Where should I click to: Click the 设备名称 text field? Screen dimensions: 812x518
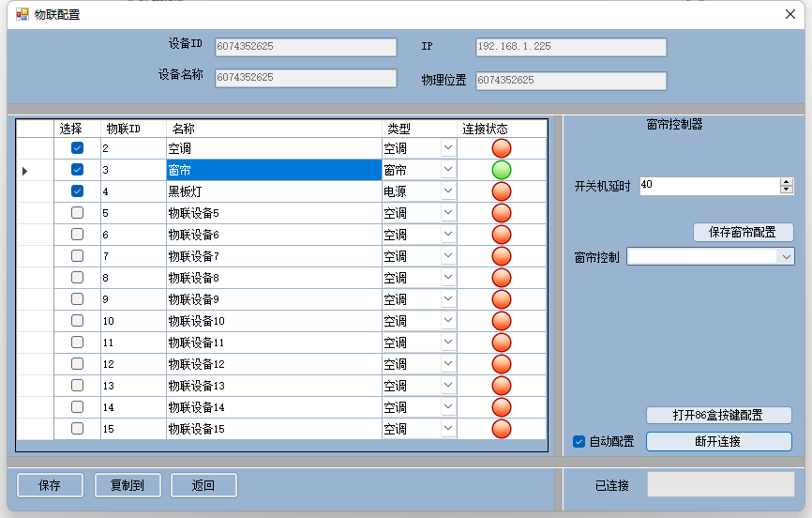pos(306,78)
